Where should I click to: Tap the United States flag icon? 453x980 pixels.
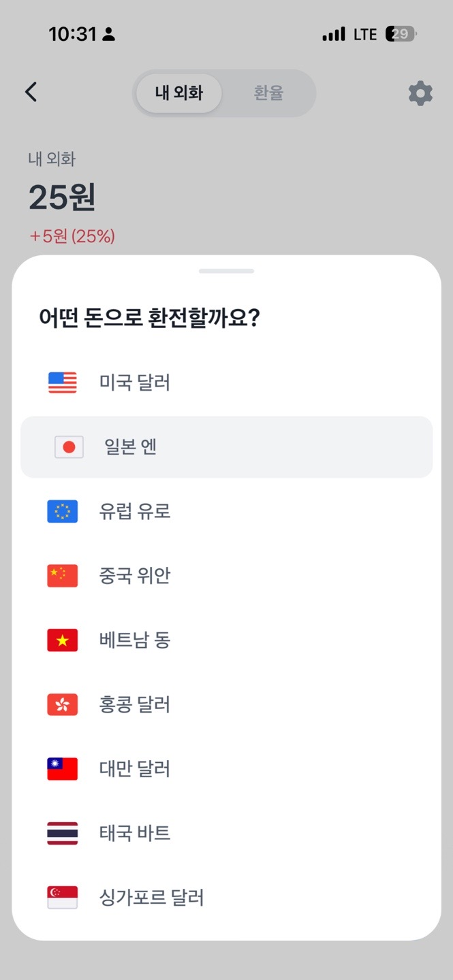(63, 382)
